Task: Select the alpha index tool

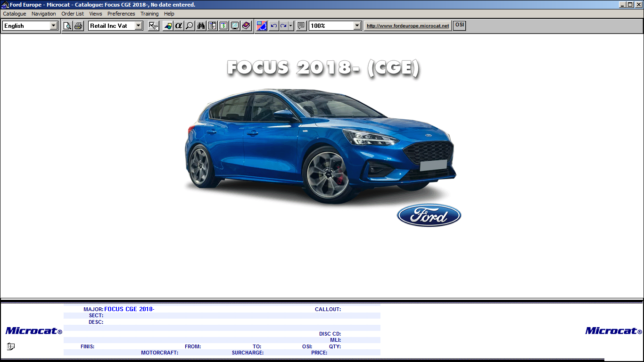Action: pyautogui.click(x=178, y=25)
